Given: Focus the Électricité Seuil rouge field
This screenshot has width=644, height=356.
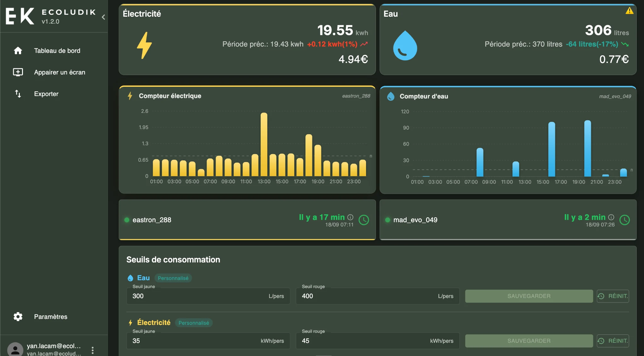Looking at the screenshot, I should click(x=377, y=341).
